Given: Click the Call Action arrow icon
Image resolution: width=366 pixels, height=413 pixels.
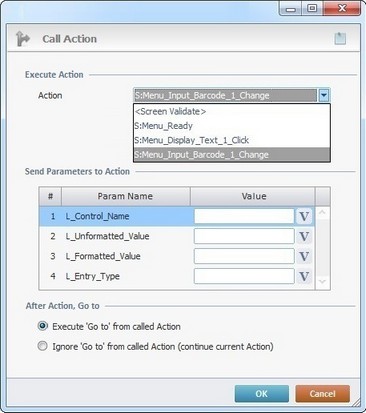Looking at the screenshot, I should (x=23, y=39).
